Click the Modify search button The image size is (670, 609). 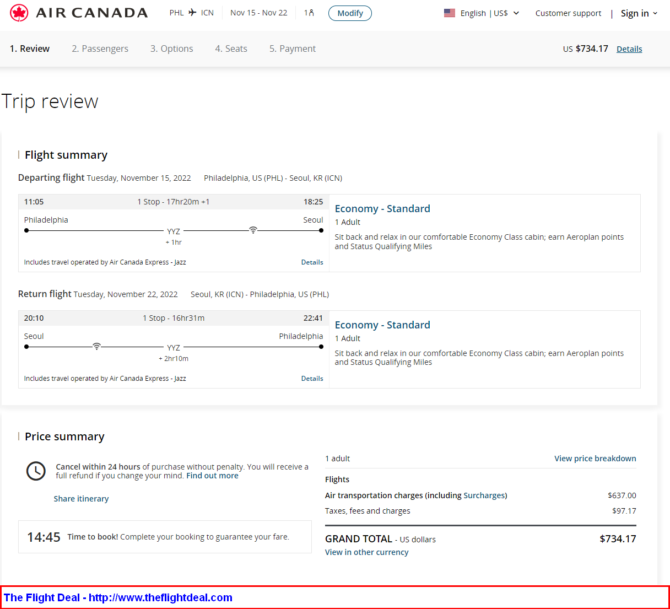click(x=350, y=13)
